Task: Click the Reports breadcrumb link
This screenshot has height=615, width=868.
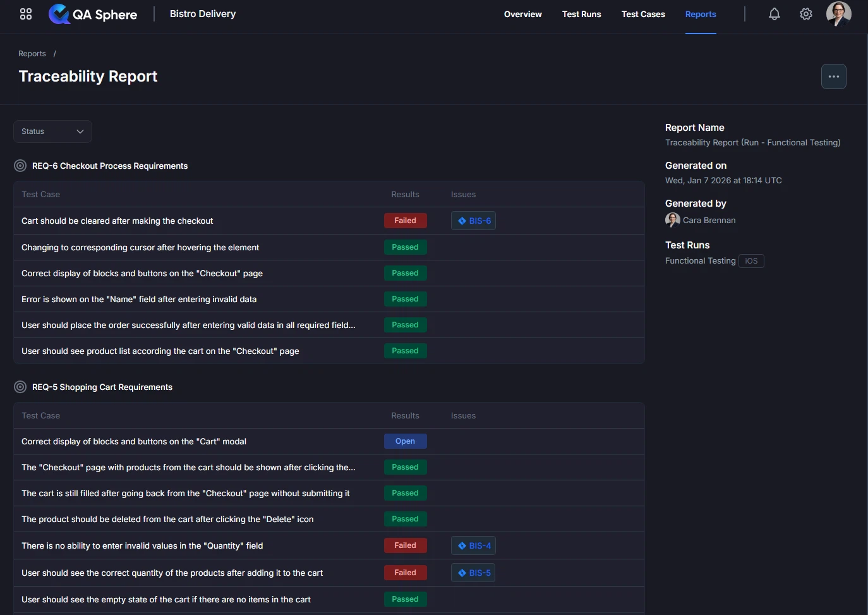Action: (32, 54)
